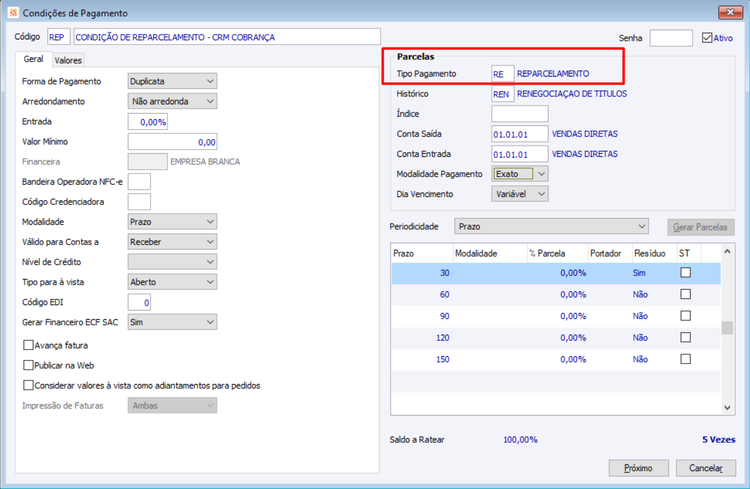Screen dimensions: 750x489
Task: Click the Sim residue value in first row
Action: click(x=639, y=273)
